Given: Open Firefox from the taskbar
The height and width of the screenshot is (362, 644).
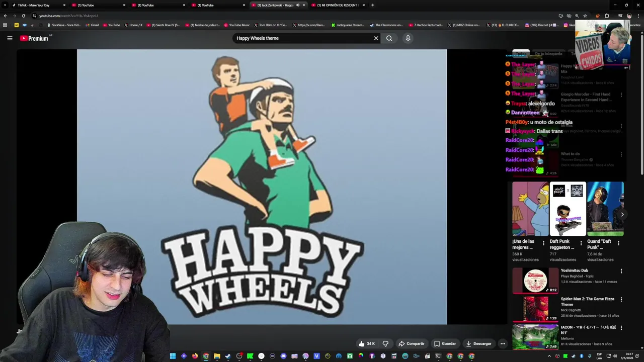Looking at the screenshot, I should point(195,356).
